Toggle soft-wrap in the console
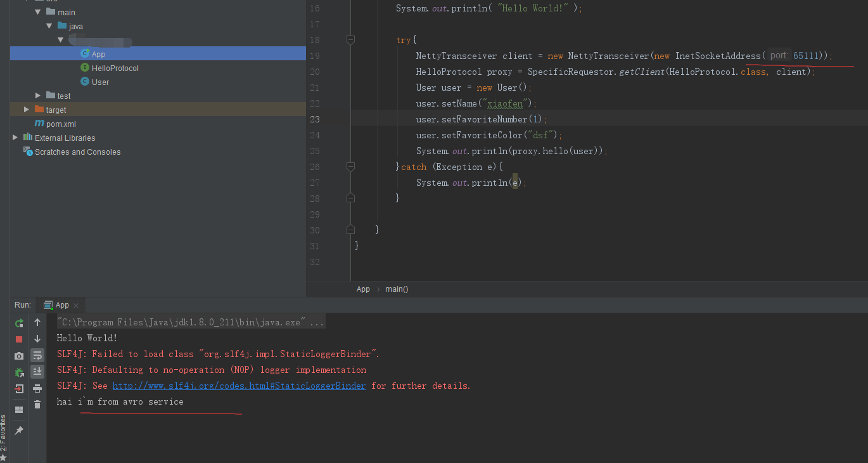Screen dimensions: 868x463 (37, 355)
